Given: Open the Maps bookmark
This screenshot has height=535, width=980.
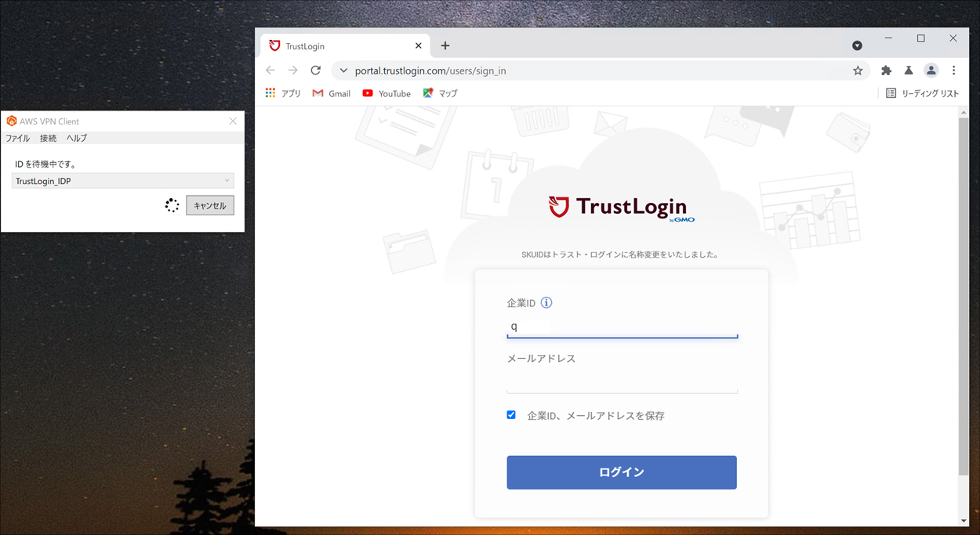Looking at the screenshot, I should point(440,93).
